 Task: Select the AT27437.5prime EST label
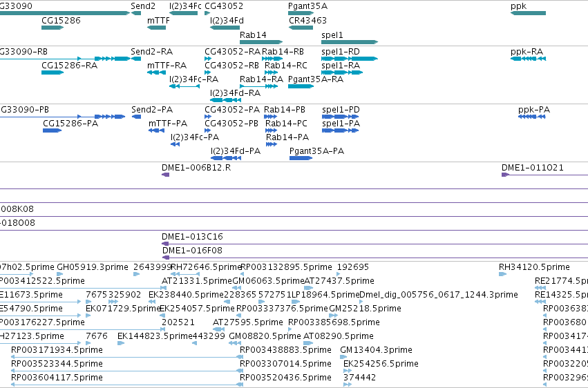pyautogui.click(x=339, y=281)
